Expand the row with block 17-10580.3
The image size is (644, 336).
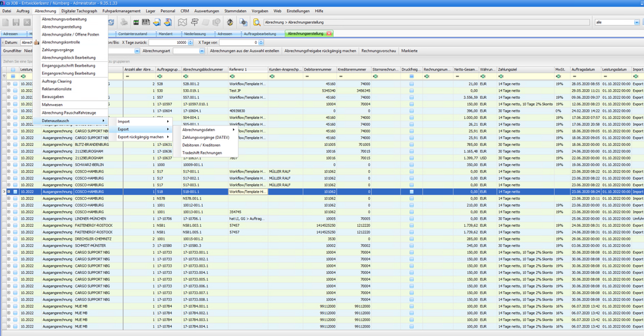[8, 246]
